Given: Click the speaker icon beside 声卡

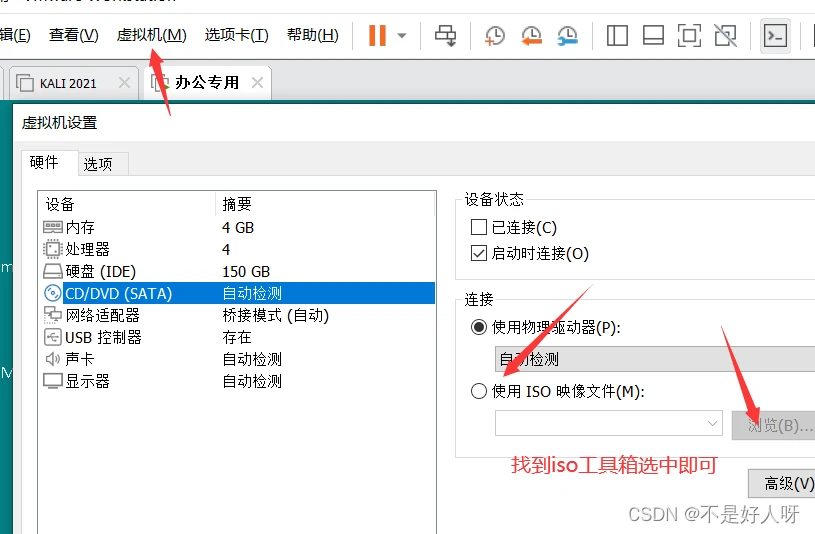Looking at the screenshot, I should [52, 359].
